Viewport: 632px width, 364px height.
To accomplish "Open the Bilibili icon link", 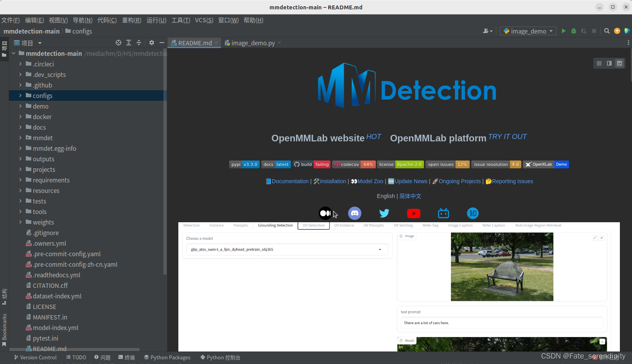I will tap(443, 213).
